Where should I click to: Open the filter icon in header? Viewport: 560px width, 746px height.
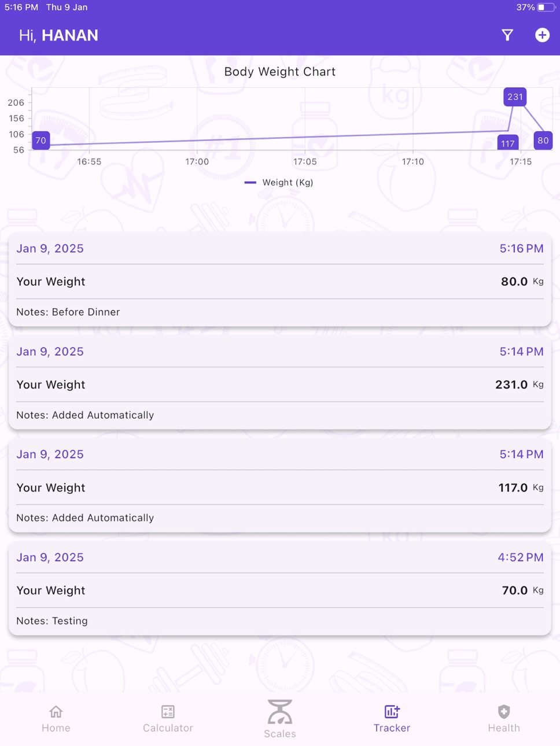click(507, 35)
